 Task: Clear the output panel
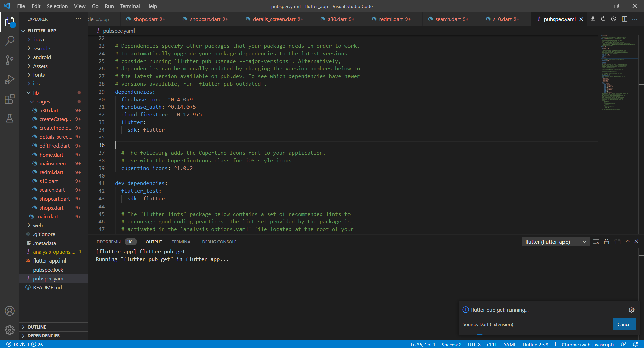point(596,242)
